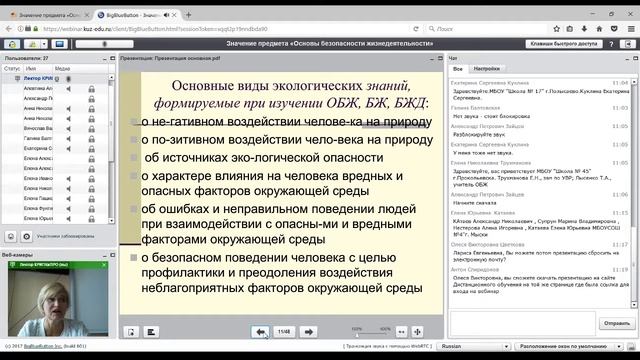This screenshot has width=640, height=360.
Task: Click the Клавиши быстрого доступа button
Action: tap(563, 44)
